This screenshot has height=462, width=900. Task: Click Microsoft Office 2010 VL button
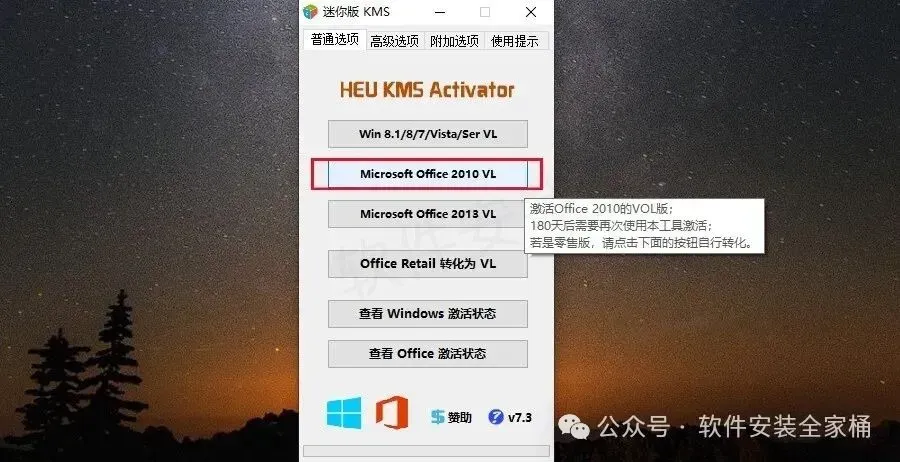click(x=428, y=174)
